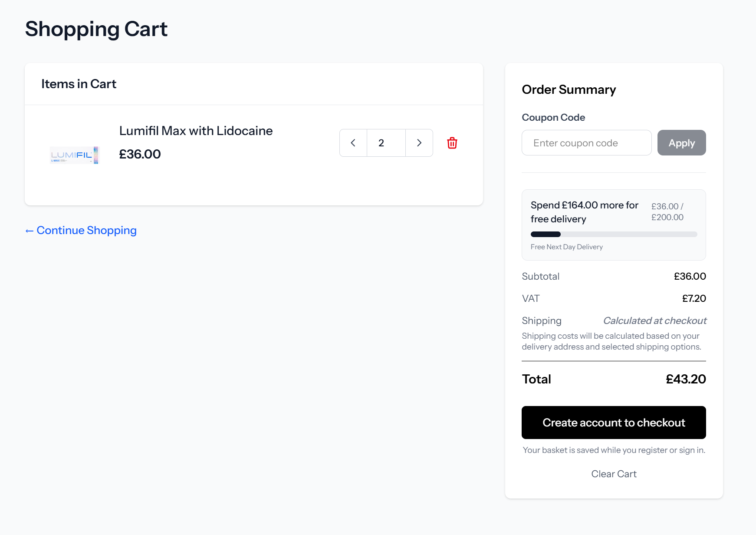Apply the coupon code
This screenshot has height=535, width=756.
point(681,143)
